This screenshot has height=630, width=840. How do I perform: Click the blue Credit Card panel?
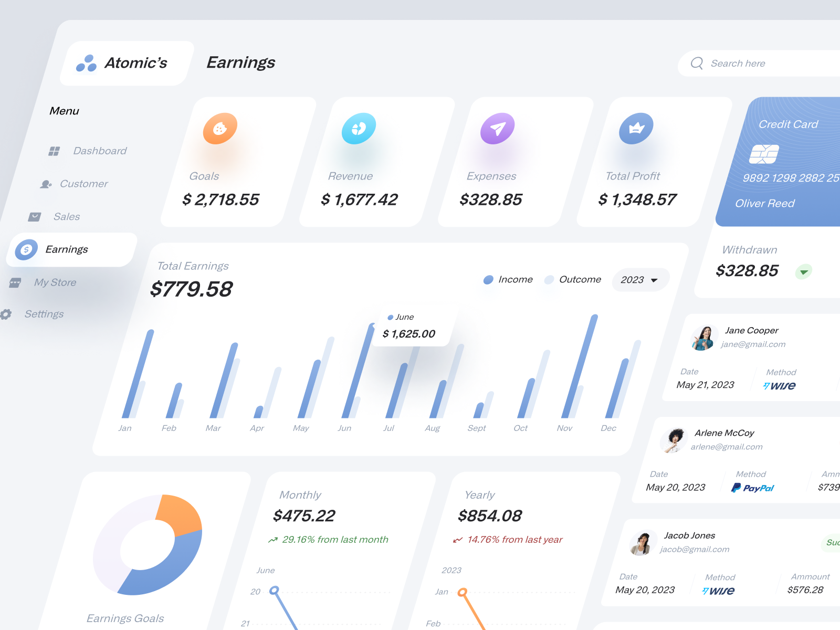pos(782,162)
